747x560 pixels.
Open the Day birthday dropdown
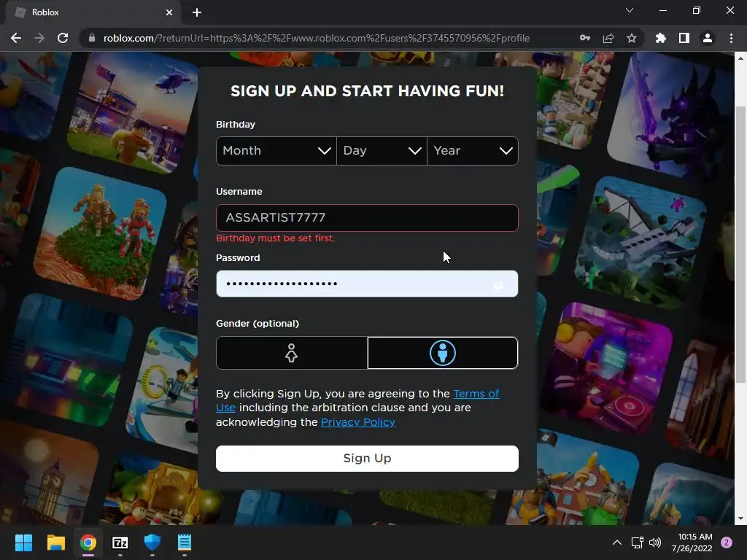[x=382, y=151]
